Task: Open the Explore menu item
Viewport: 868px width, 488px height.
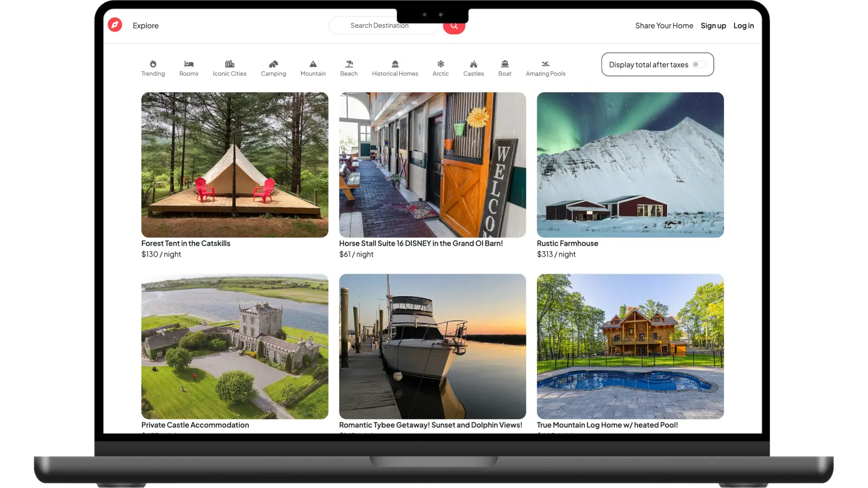Action: (x=146, y=26)
